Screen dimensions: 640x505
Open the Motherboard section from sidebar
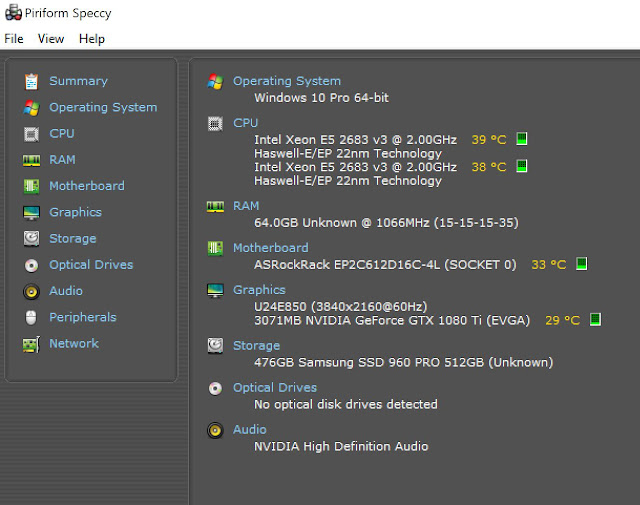click(x=87, y=186)
